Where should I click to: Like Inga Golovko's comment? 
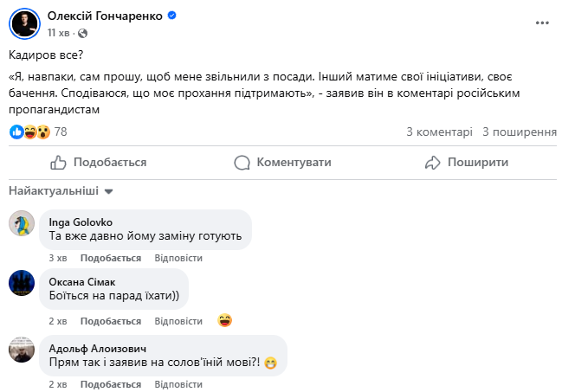pyautogui.click(x=110, y=258)
